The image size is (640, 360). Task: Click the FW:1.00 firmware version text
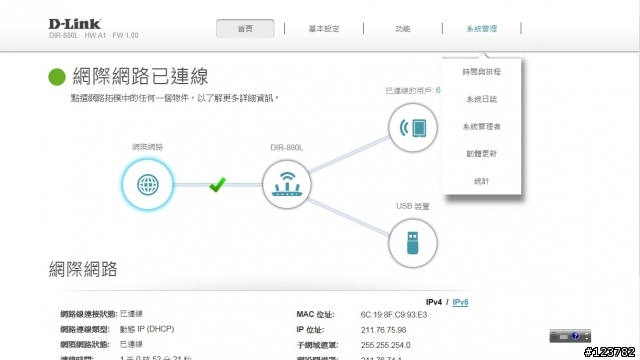point(125,36)
